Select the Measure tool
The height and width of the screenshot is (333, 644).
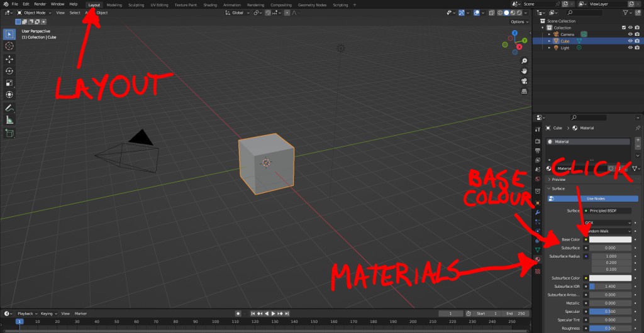(9, 120)
